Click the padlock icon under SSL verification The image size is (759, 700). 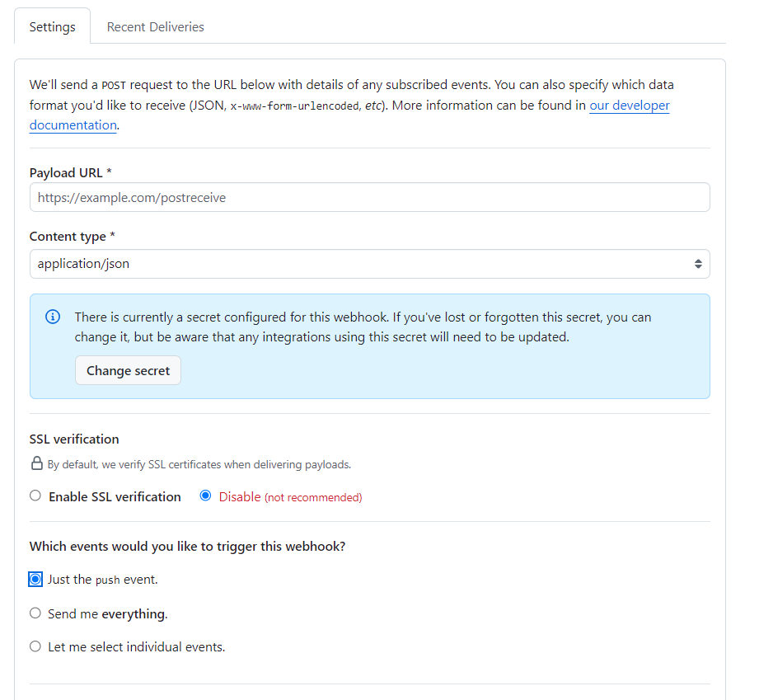[x=37, y=463]
